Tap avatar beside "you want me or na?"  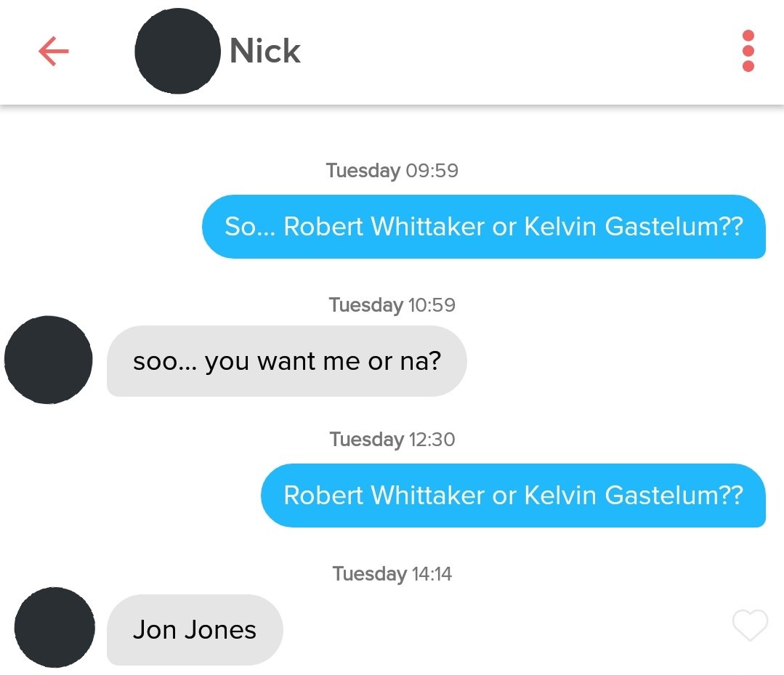[49, 360]
